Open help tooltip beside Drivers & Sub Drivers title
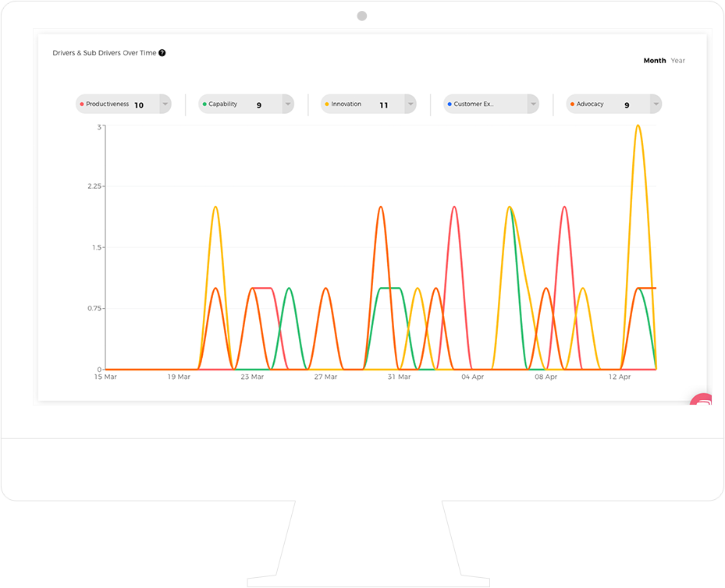Viewport: 725px width, 588px height. 162,53
